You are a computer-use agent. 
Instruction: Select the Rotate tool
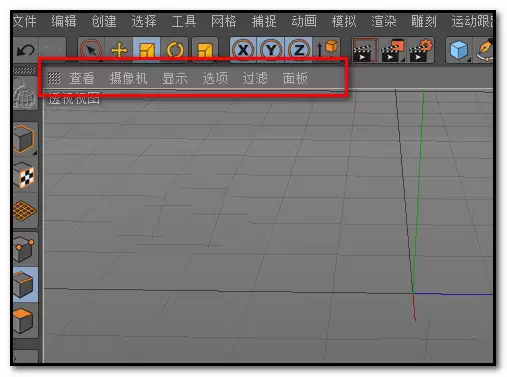tap(175, 50)
